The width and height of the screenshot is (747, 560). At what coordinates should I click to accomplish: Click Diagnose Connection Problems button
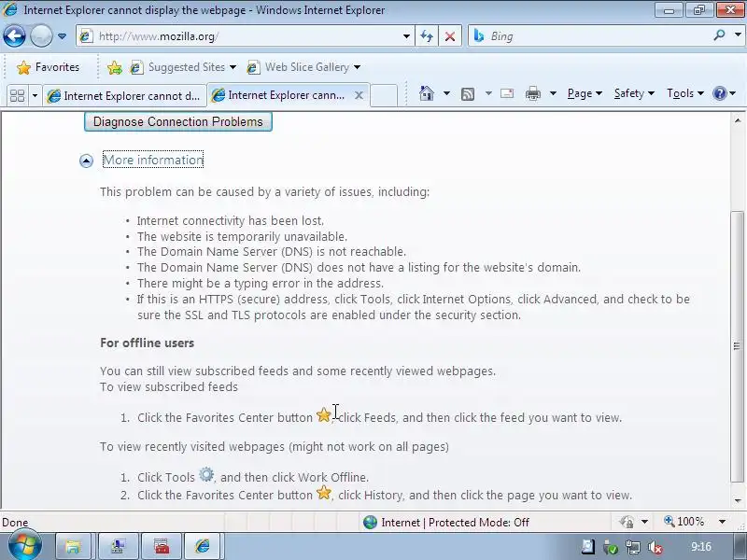[178, 122]
